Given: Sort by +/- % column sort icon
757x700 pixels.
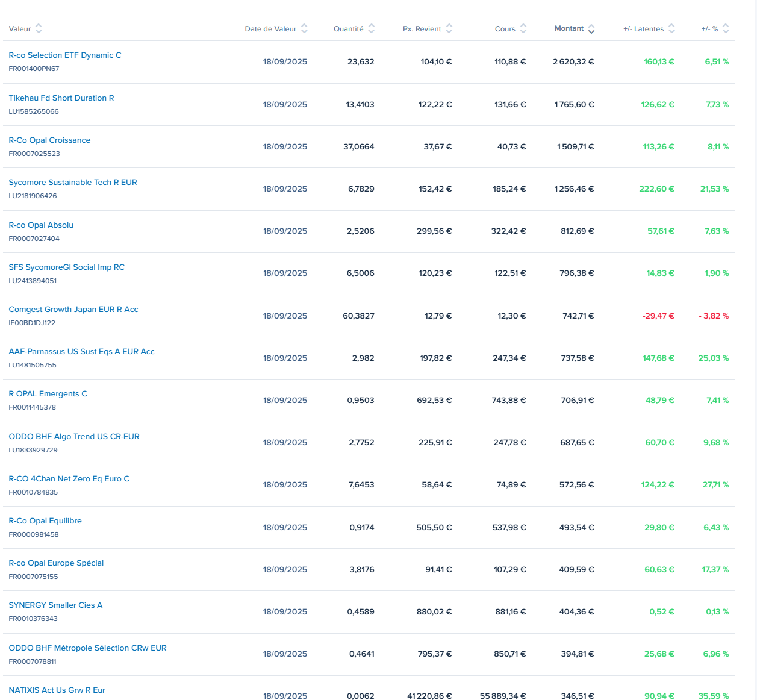Looking at the screenshot, I should click(x=726, y=28).
